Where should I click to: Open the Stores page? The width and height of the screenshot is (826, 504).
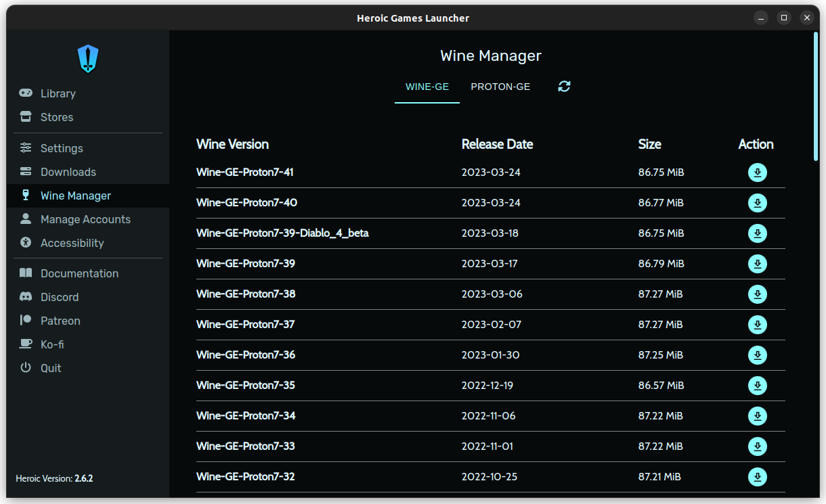pos(88,117)
